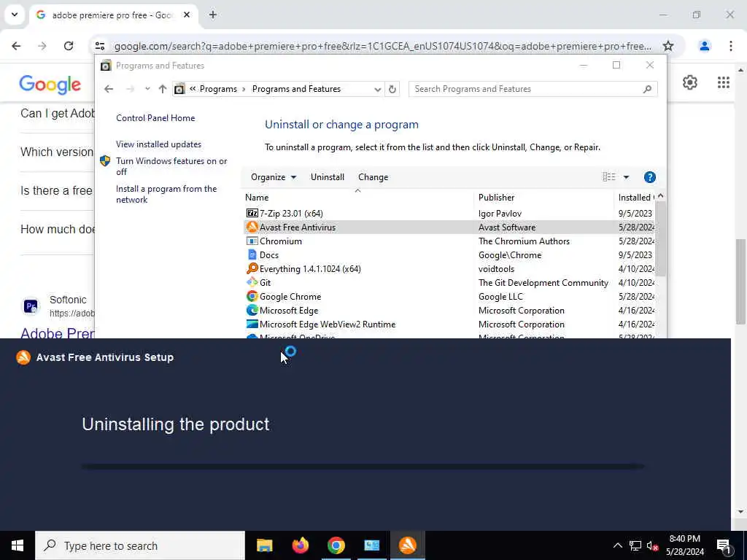Open View installed updates link

(x=158, y=144)
